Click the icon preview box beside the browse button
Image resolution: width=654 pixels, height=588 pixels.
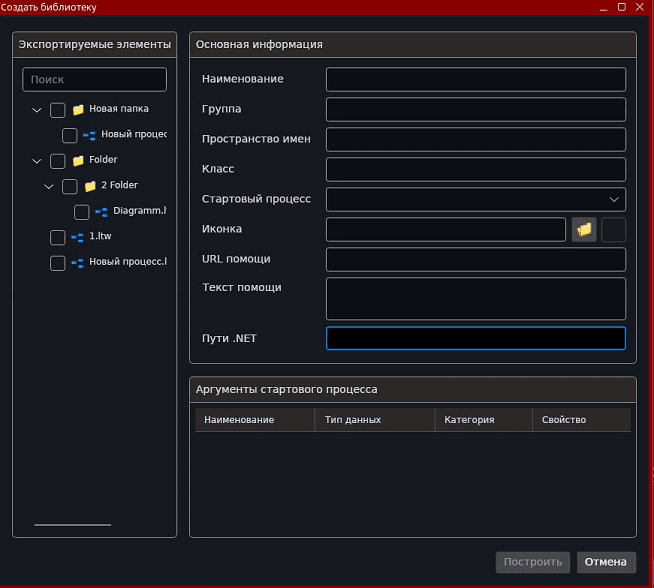coord(614,229)
